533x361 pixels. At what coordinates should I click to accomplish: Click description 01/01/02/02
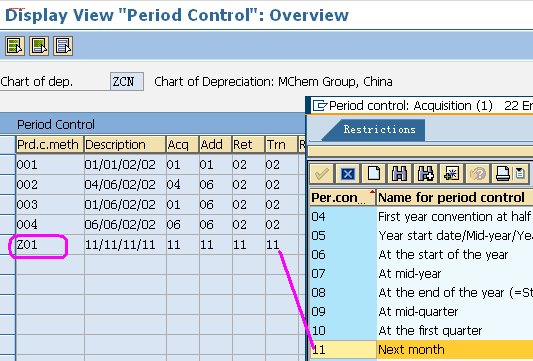[125, 165]
